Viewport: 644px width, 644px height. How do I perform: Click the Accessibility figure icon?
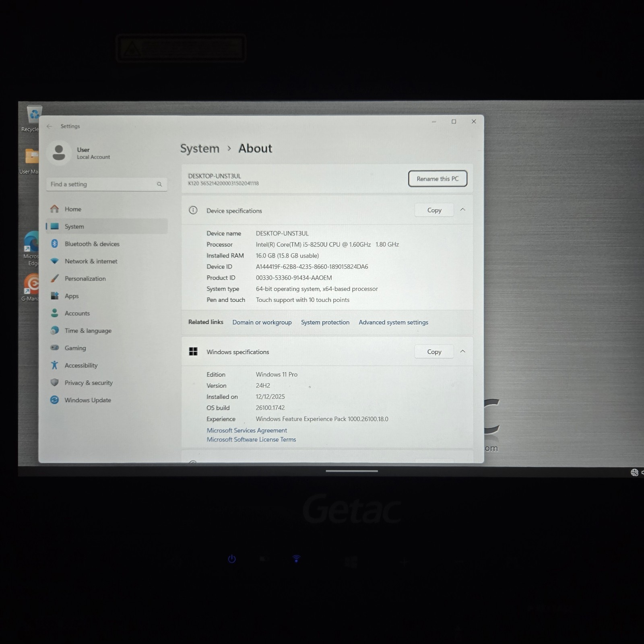[x=55, y=365]
